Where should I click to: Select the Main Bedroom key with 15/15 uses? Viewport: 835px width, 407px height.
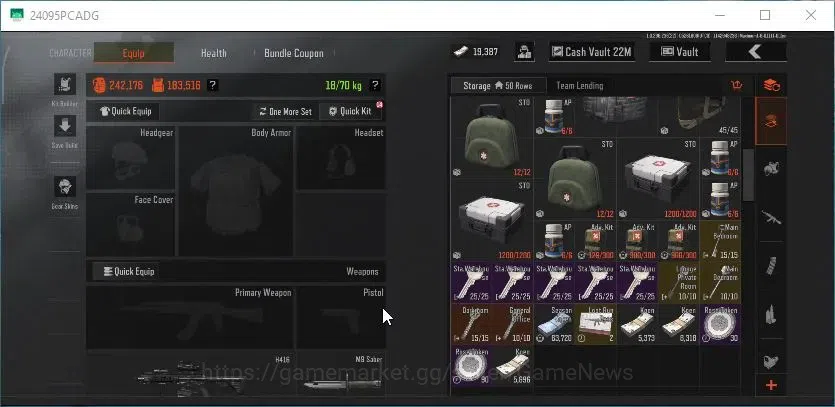[720, 241]
